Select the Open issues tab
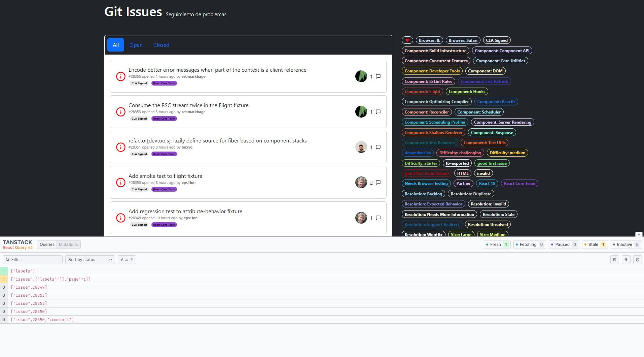The height and width of the screenshot is (357, 644). (x=136, y=45)
